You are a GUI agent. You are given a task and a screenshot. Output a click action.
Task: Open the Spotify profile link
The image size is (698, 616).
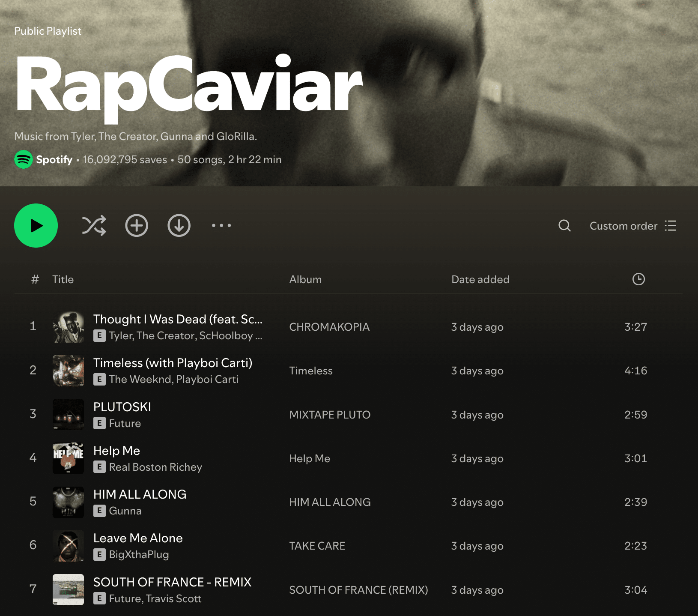pos(54,159)
